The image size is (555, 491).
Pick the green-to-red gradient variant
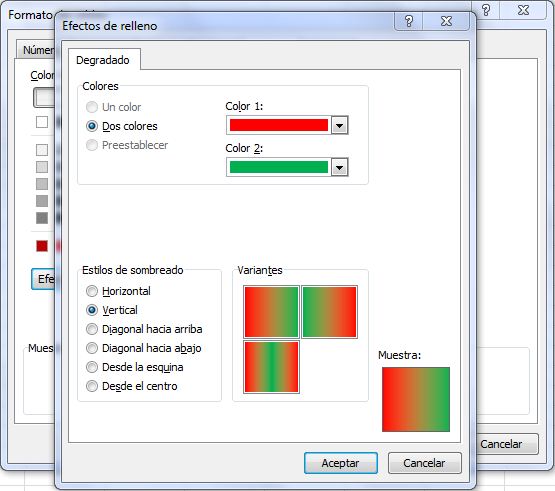coord(329,312)
